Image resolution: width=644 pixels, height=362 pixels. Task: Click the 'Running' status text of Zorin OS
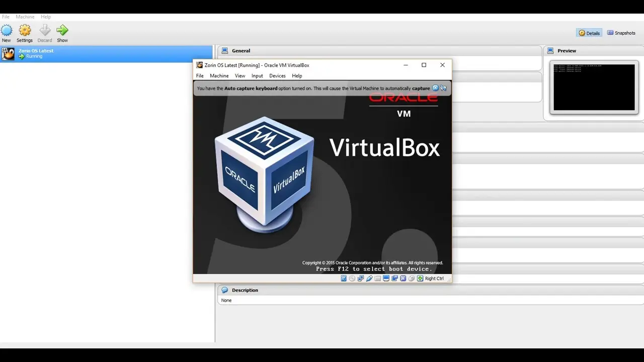(x=34, y=56)
